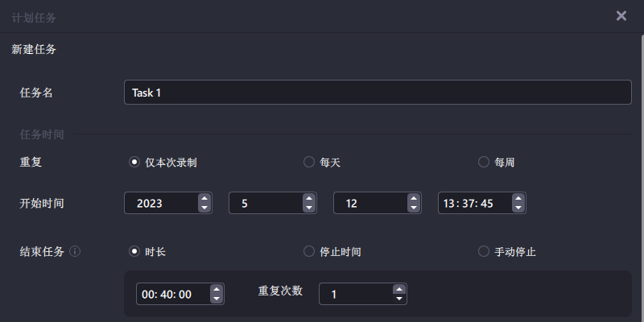The width and height of the screenshot is (644, 322).
Task: Decrease the start time 13:37:45 spinner
Action: tap(518, 208)
